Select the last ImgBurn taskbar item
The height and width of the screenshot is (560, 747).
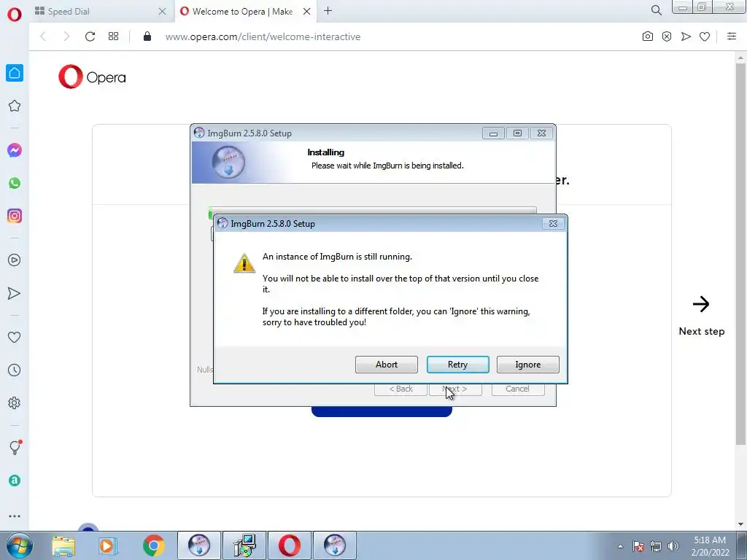tap(335, 545)
